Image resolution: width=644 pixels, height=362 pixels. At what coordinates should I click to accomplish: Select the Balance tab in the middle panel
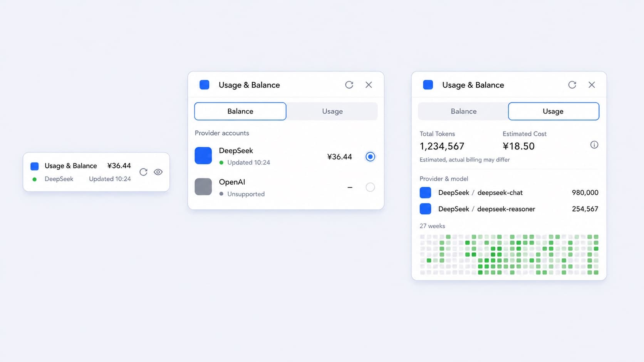click(240, 111)
